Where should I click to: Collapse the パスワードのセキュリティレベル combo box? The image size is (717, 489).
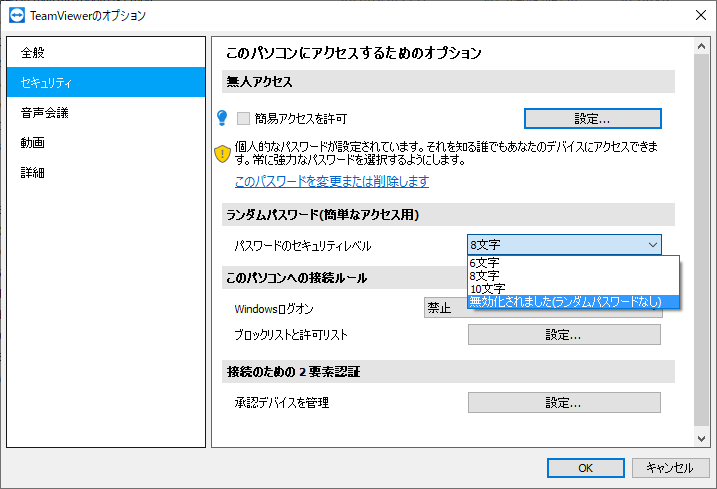(x=564, y=245)
